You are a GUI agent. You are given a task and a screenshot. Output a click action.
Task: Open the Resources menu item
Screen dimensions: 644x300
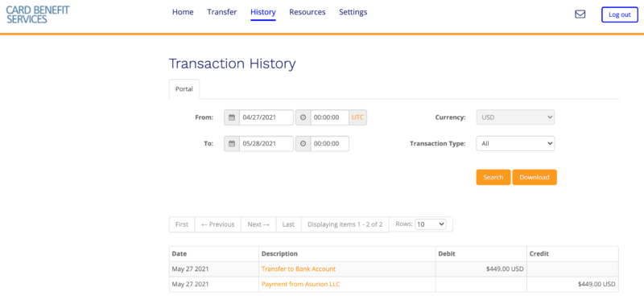[x=308, y=12]
